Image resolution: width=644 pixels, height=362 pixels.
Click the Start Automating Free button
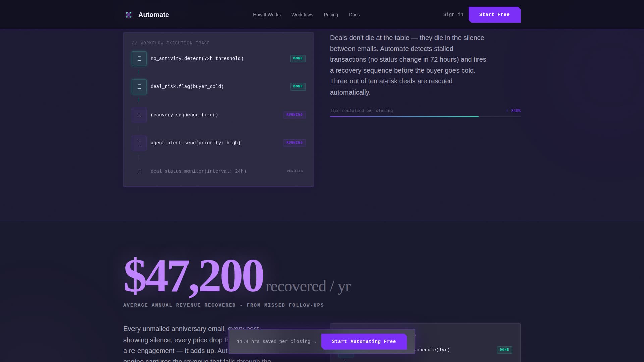click(x=364, y=342)
